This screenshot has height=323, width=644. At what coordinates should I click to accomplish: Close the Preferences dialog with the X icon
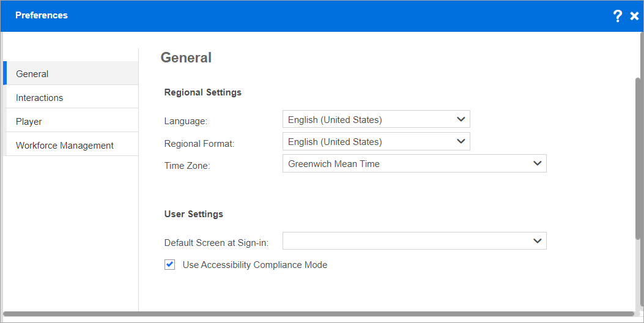634,16
